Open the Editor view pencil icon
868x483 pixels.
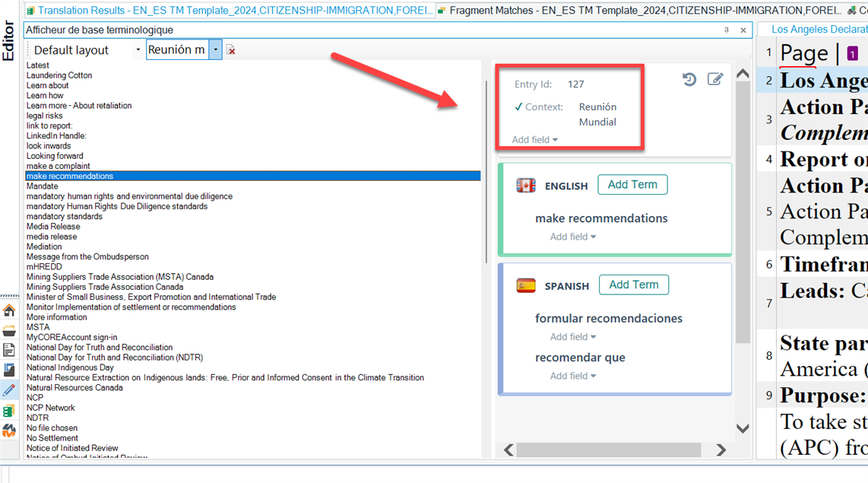pyautogui.click(x=9, y=390)
